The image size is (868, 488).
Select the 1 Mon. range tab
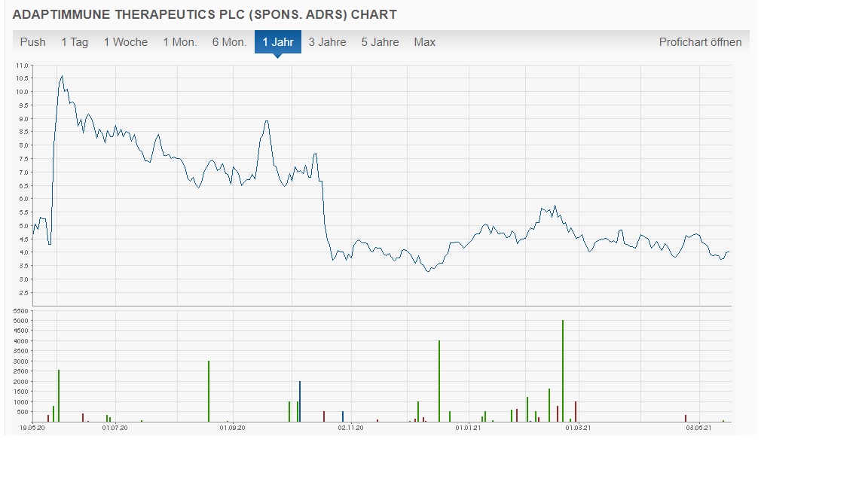point(180,42)
